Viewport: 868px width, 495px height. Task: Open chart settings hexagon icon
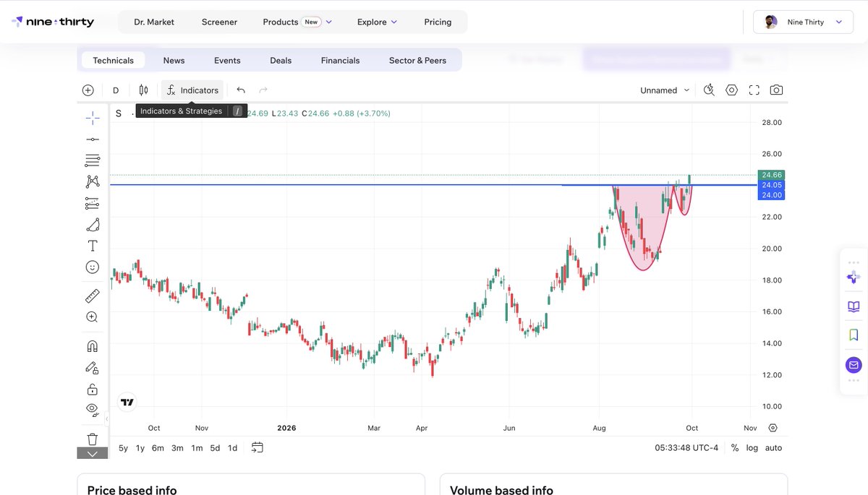click(x=731, y=90)
